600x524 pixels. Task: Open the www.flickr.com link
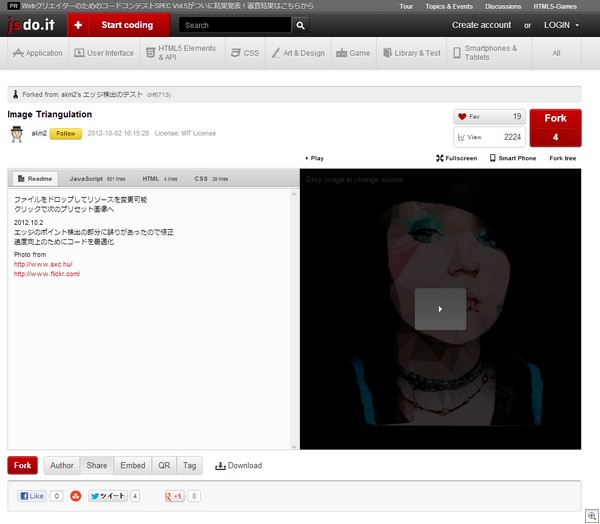[46, 273]
